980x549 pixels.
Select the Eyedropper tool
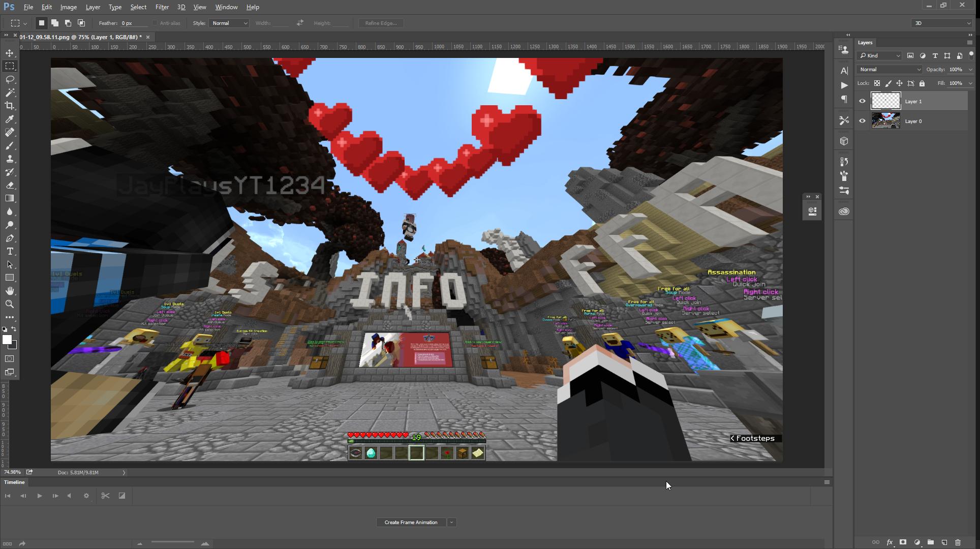tap(10, 119)
